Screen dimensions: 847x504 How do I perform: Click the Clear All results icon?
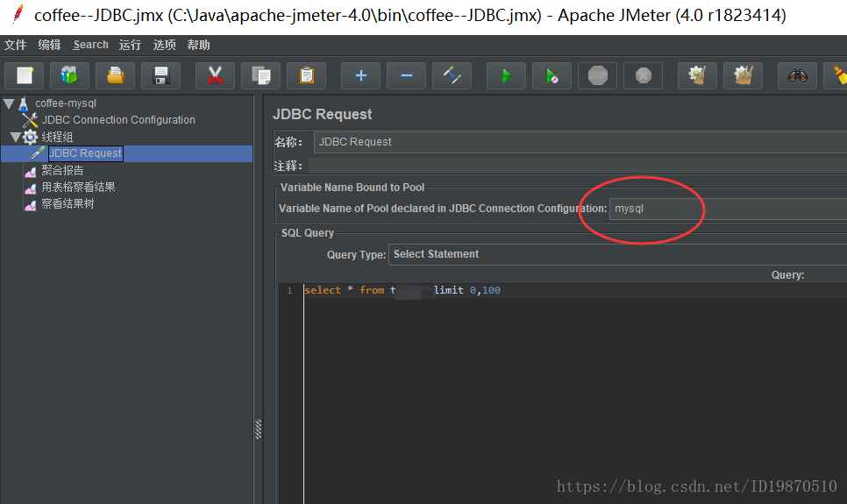point(743,75)
